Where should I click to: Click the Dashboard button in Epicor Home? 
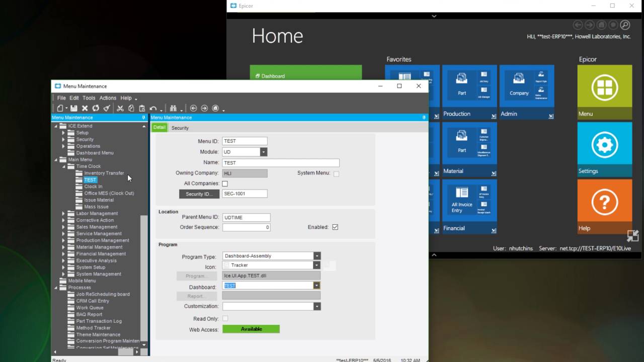tap(305, 73)
